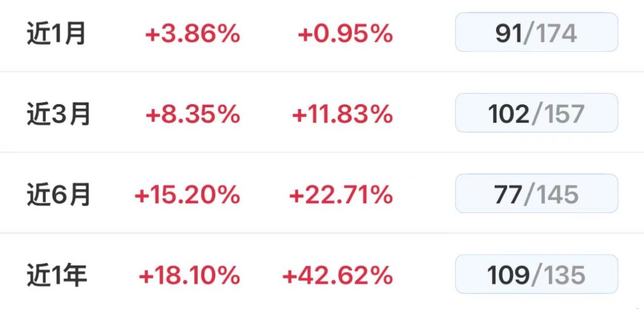Click the 近1年 row label

(x=57, y=275)
